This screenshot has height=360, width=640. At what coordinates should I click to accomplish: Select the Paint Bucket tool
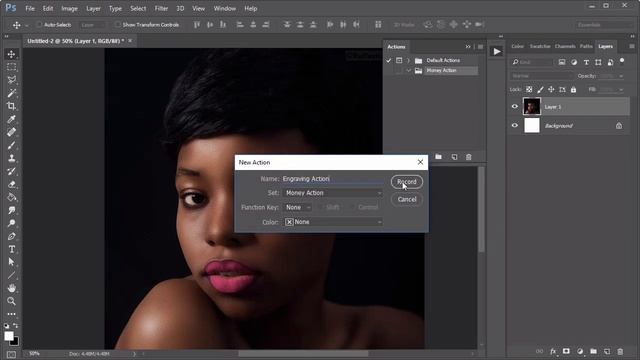click(x=11, y=198)
